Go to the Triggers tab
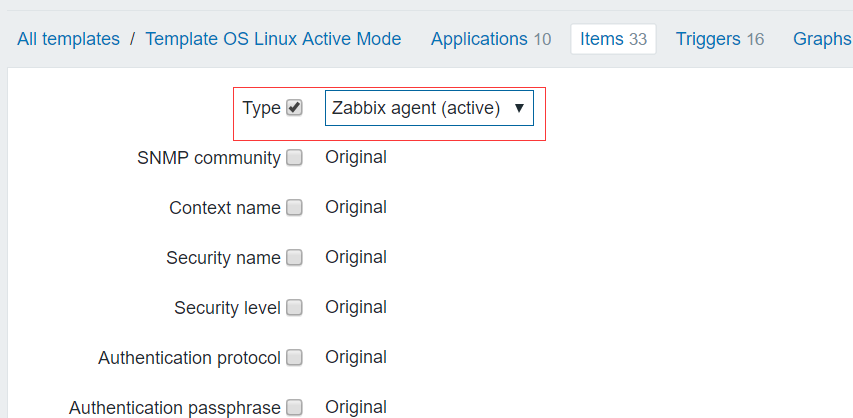This screenshot has height=418, width=853. coord(719,39)
